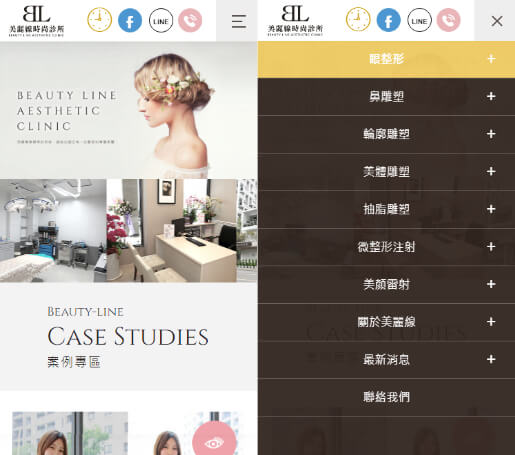Tap the pink phone icon in left header
515x455 pixels.
click(190, 21)
